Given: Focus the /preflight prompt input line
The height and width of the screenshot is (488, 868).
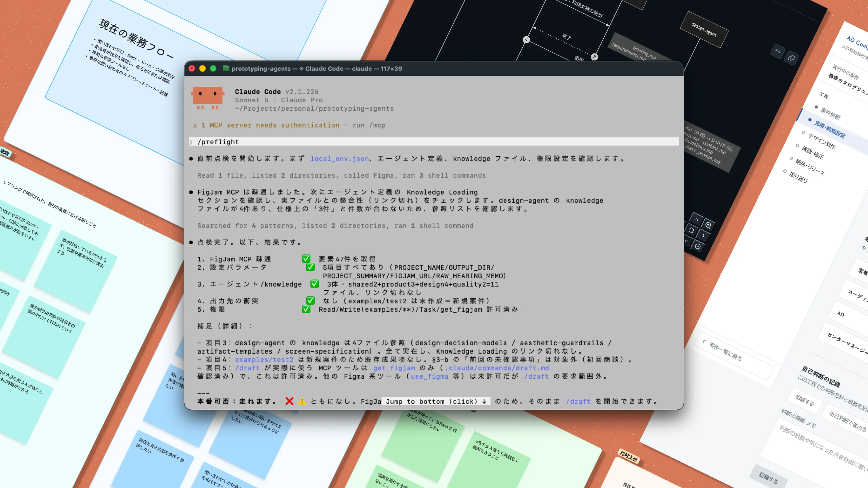Looking at the screenshot, I should (x=434, y=142).
